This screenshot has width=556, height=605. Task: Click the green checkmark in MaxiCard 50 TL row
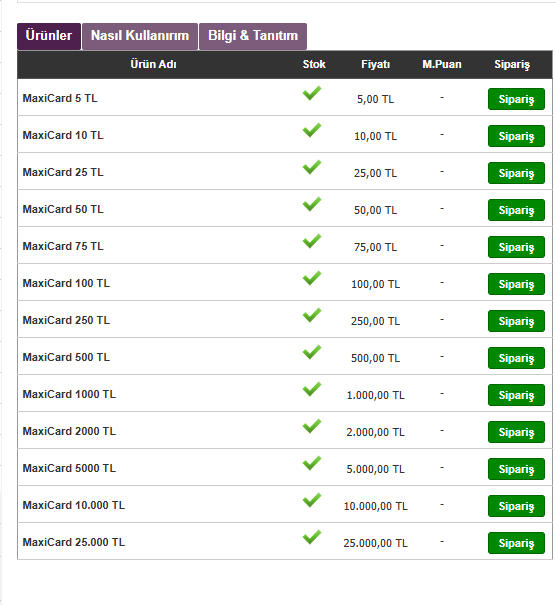point(312,204)
